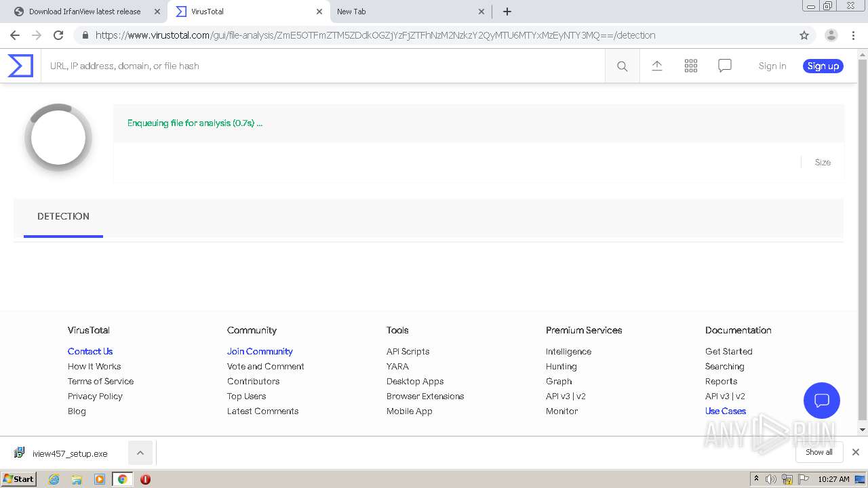
Task: Open the Chrome three-dot menu
Action: 852,35
